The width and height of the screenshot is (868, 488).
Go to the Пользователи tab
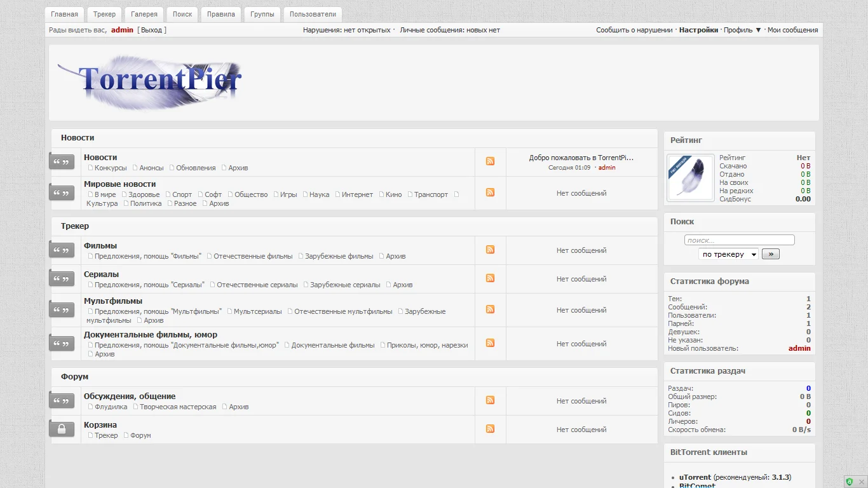point(313,14)
